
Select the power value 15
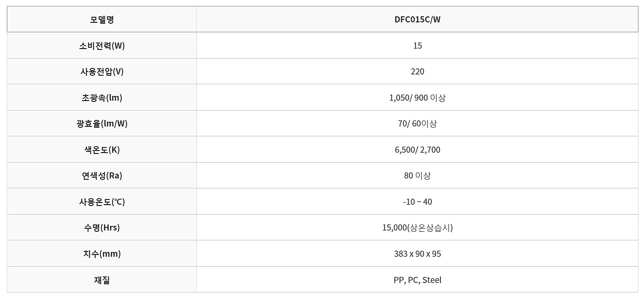tap(417, 46)
